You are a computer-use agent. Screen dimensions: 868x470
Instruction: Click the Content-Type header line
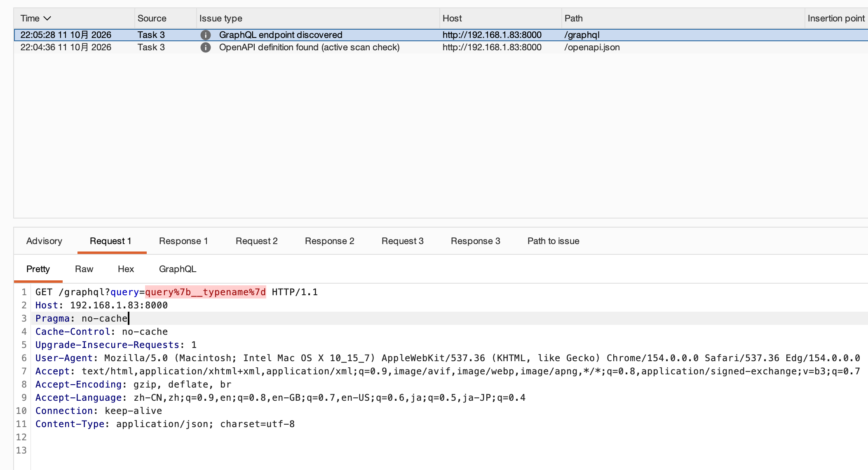coord(165,424)
